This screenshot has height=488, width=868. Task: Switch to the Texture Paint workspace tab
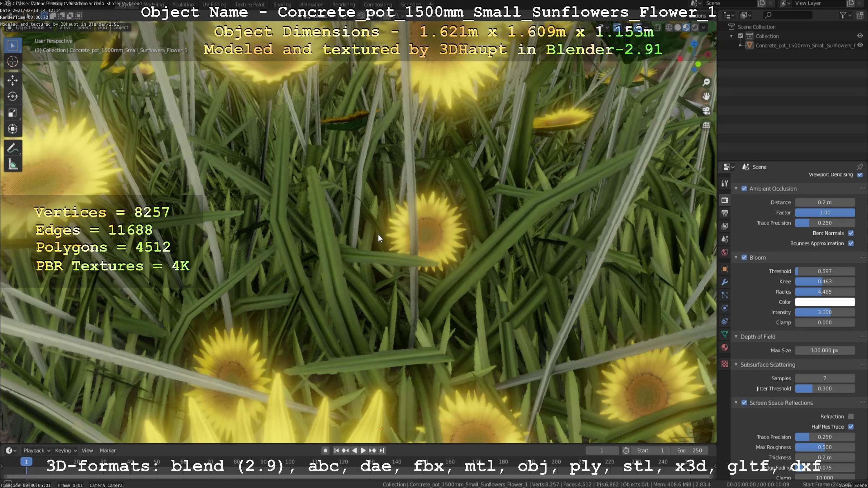[250, 4]
